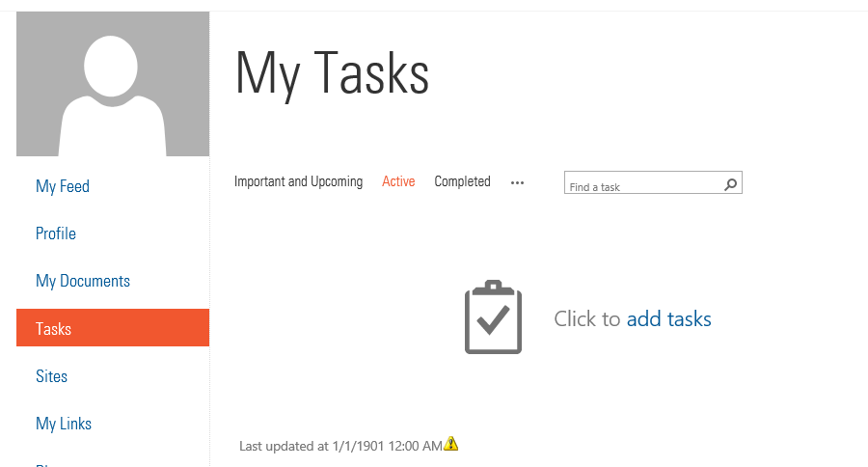868x467 pixels.
Task: Click the clipboard checkmark icon
Action: (493, 317)
